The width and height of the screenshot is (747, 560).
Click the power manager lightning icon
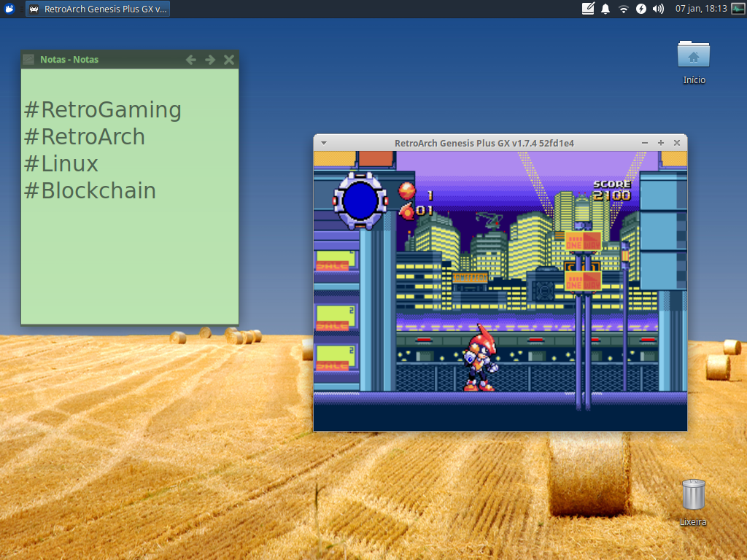tap(640, 9)
